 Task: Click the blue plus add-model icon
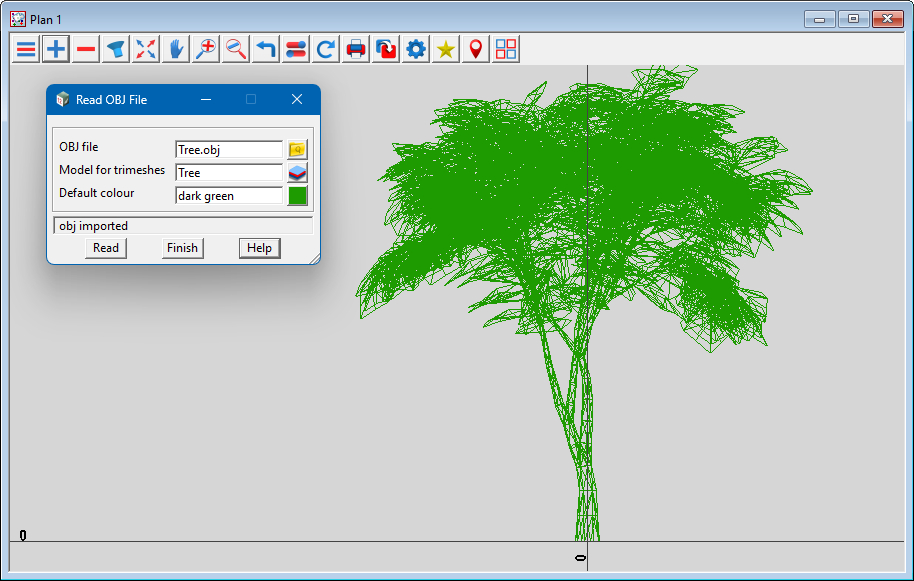[56, 49]
